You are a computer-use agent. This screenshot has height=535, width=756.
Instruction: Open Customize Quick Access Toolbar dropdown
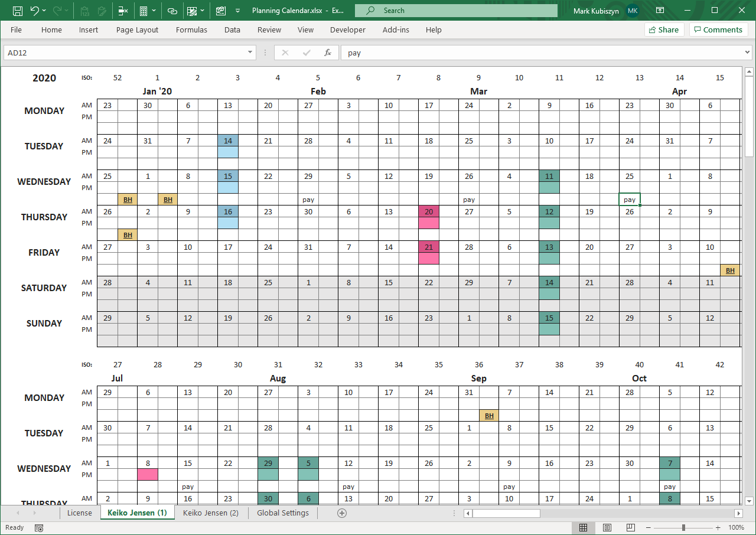tap(237, 11)
